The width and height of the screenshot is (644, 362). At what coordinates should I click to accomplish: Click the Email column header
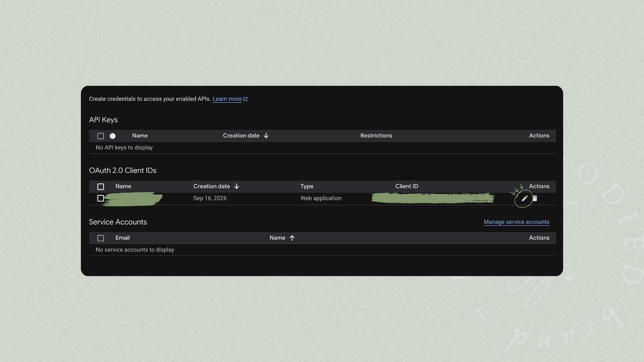coord(122,238)
